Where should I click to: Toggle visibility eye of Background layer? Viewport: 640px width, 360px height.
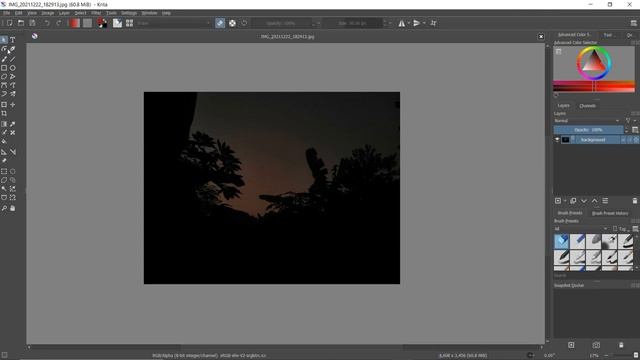point(557,140)
